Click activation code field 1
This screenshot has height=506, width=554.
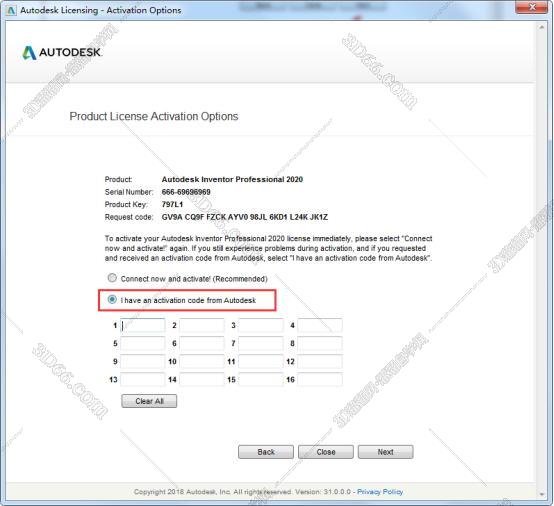tap(142, 325)
